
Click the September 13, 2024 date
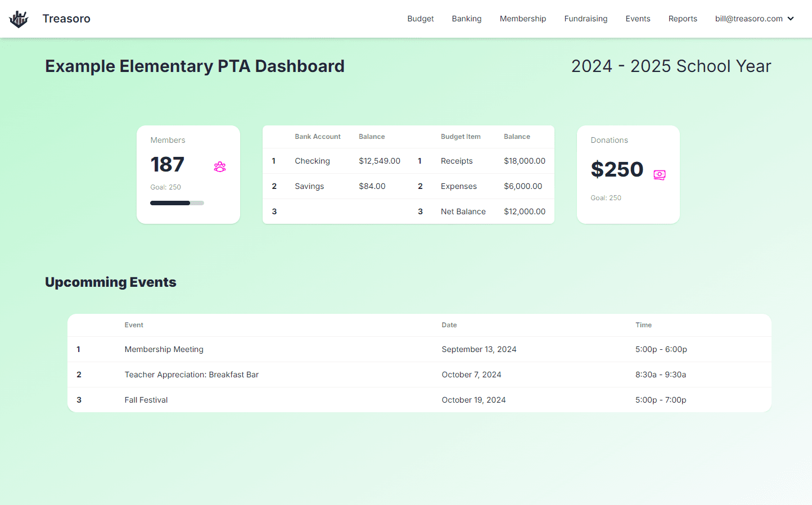[x=479, y=349]
